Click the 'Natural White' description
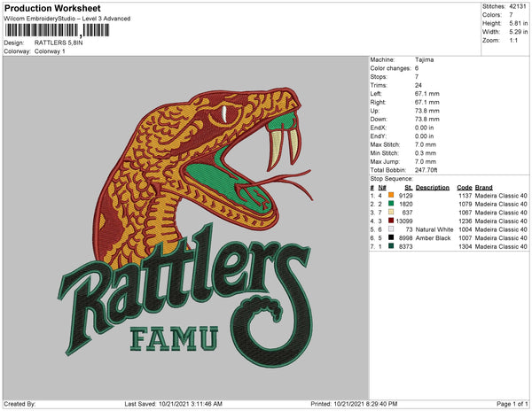This screenshot has height=411, width=532. click(x=434, y=229)
